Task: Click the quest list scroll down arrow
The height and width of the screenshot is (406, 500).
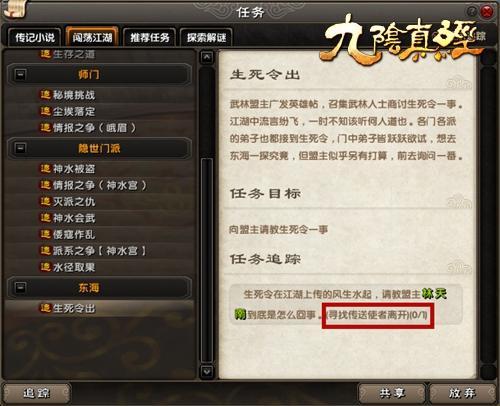Action: click(207, 371)
